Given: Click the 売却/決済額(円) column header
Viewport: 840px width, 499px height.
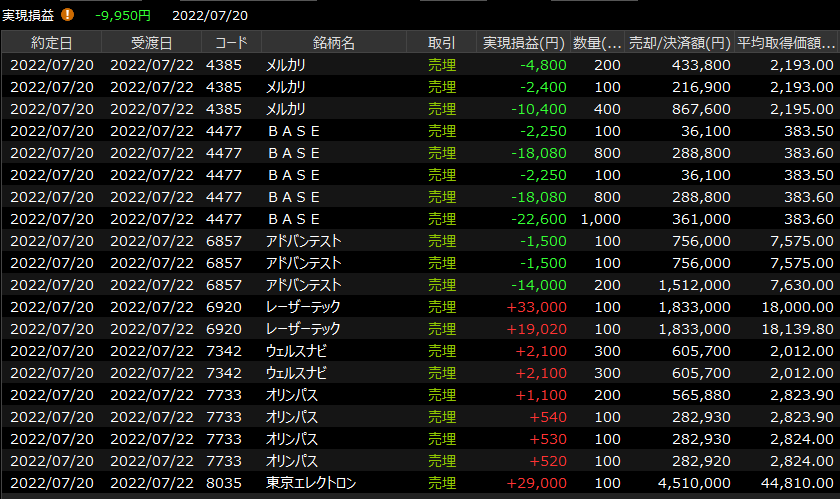Looking at the screenshot, I should click(679, 43).
